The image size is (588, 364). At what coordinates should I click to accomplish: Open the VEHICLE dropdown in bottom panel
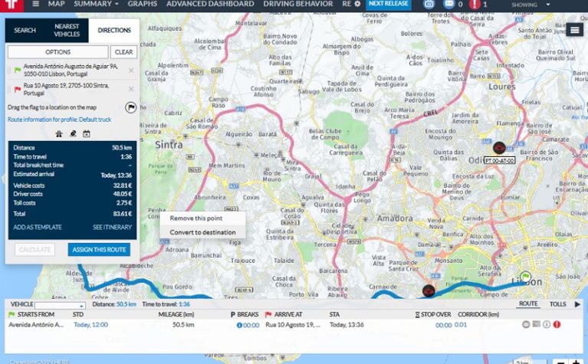(60, 306)
